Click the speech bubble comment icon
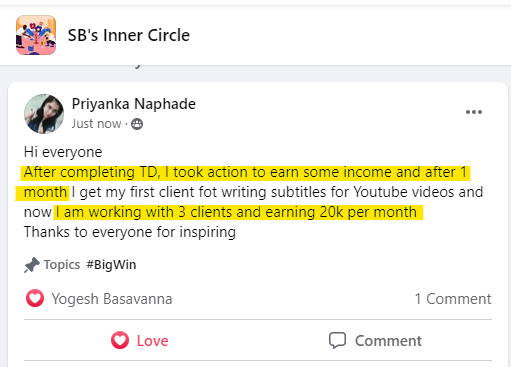The height and width of the screenshot is (367, 511). pyautogui.click(x=337, y=340)
